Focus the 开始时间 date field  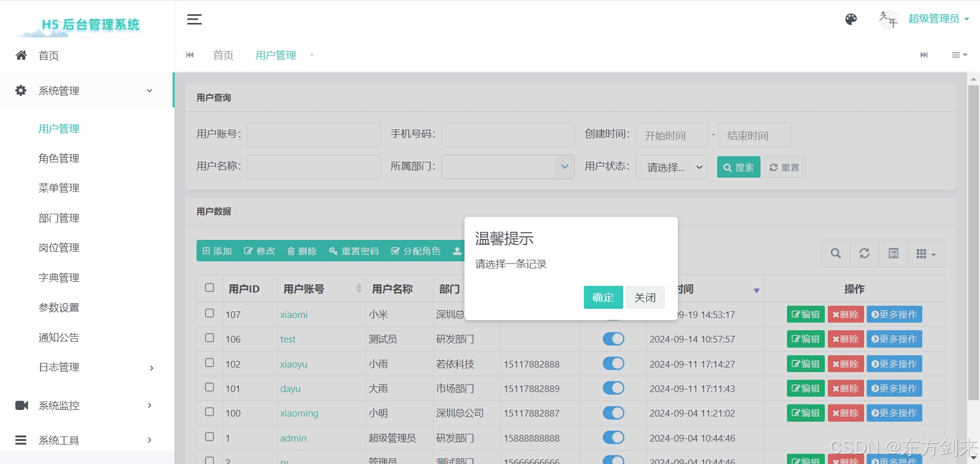[672, 135]
